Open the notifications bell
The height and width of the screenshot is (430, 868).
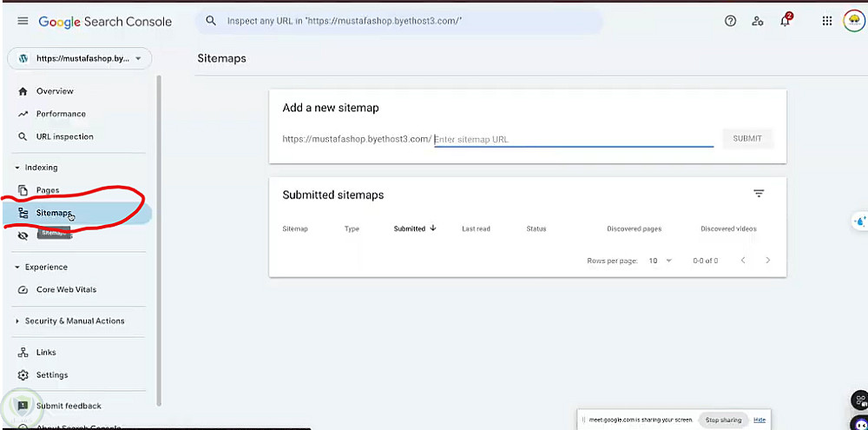(785, 21)
